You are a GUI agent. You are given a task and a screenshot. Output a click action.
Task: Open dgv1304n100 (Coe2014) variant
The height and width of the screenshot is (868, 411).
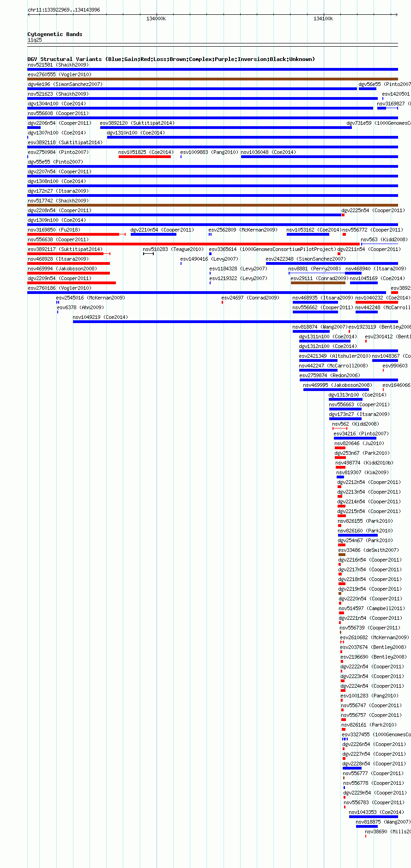click(x=56, y=104)
